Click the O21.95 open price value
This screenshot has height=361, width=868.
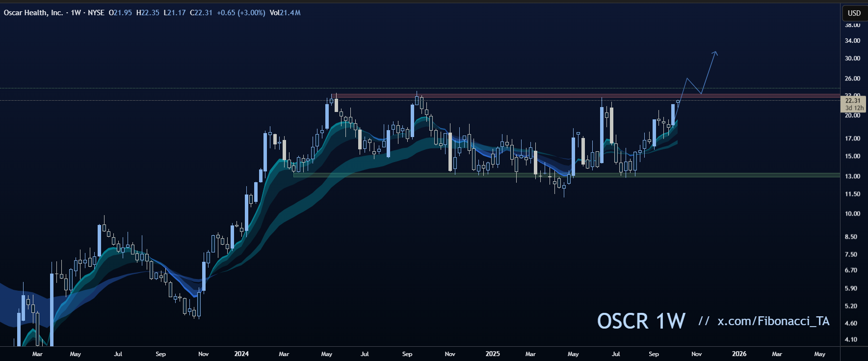point(120,13)
